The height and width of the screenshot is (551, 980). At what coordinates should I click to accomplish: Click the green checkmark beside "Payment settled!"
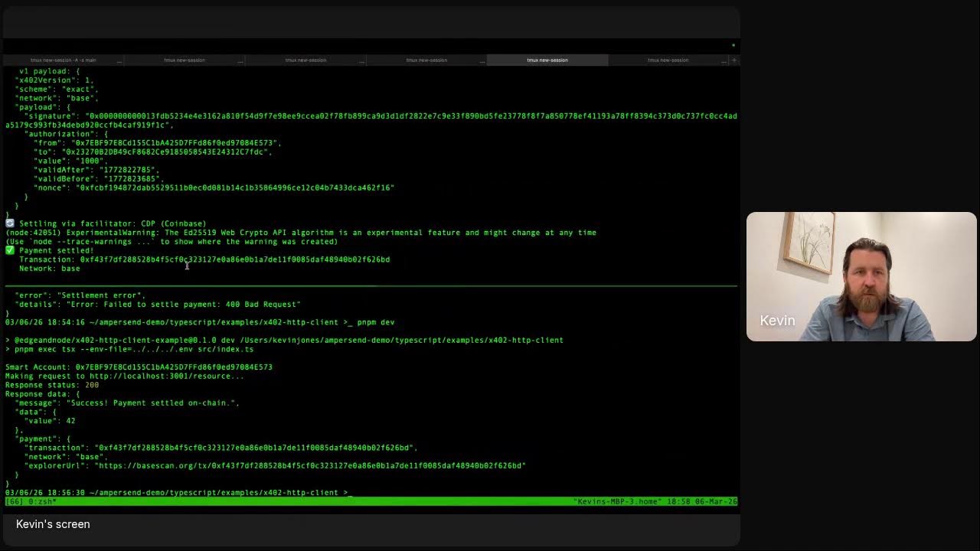point(9,250)
